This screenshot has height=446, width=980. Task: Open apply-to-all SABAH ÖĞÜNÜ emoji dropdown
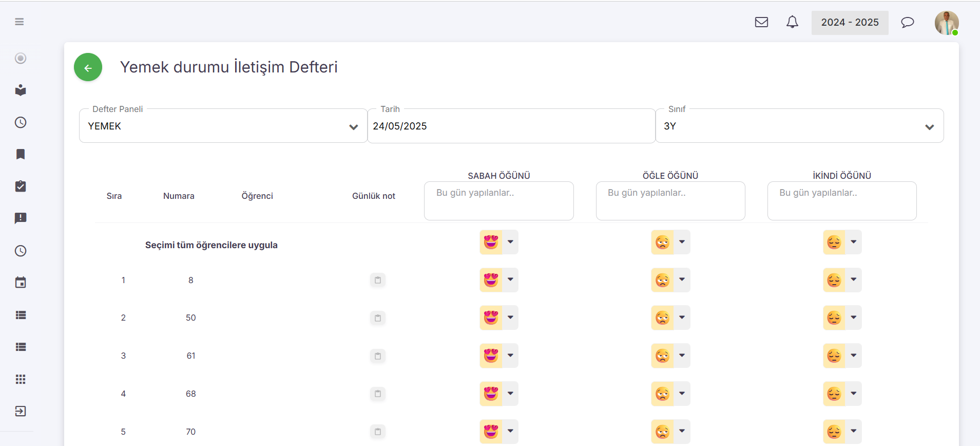coord(510,242)
